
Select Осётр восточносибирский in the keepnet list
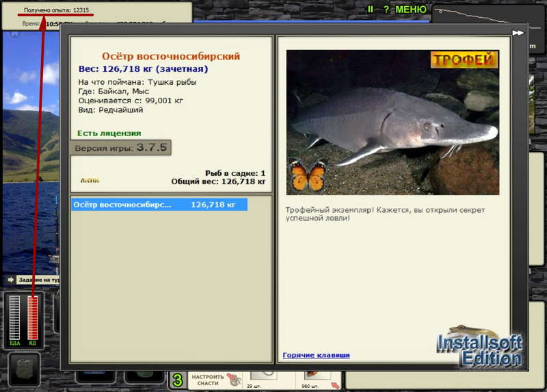(159, 205)
